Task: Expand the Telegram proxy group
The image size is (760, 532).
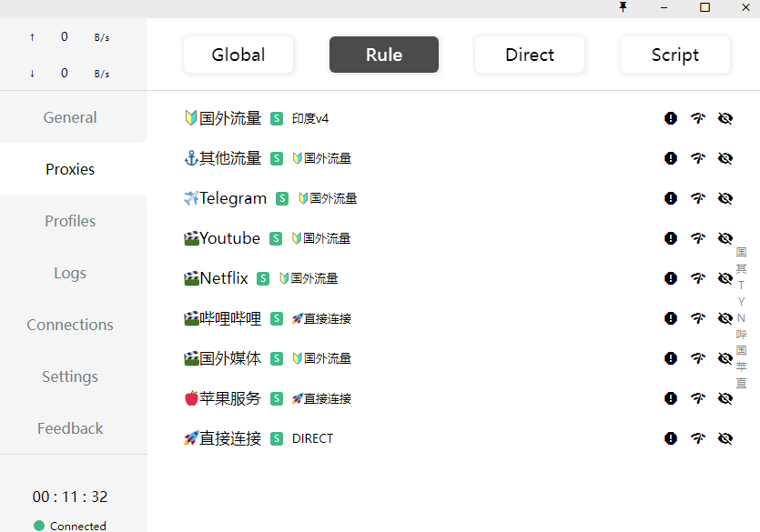Action: coord(233,198)
